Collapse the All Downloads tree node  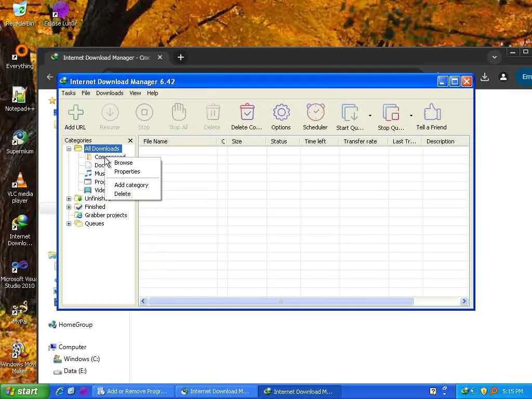pos(69,149)
